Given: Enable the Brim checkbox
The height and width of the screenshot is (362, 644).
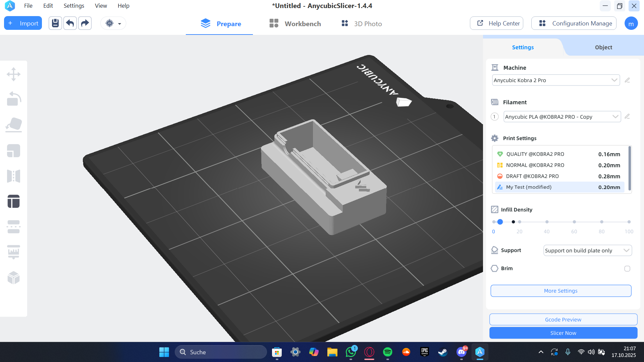Looking at the screenshot, I should [x=627, y=268].
